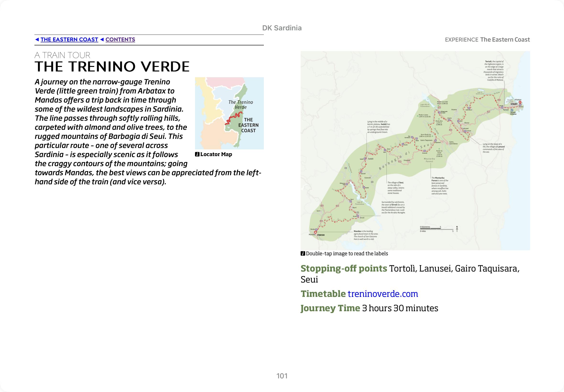564x392 pixels.
Task: Click the red FINISH marker at Mandas
Action: click(315, 232)
